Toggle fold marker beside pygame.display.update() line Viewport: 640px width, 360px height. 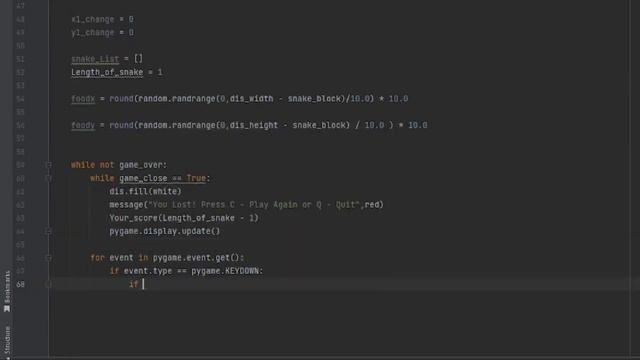pyautogui.click(x=48, y=231)
